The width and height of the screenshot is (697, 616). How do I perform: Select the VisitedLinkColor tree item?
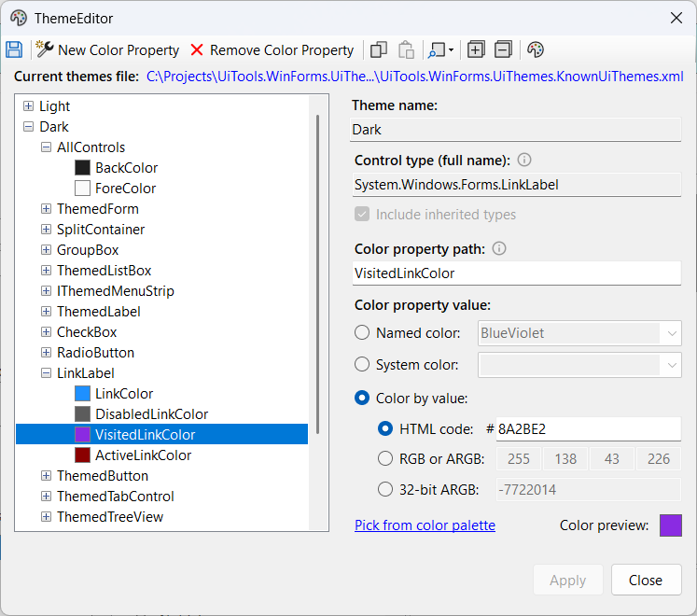pos(161,435)
